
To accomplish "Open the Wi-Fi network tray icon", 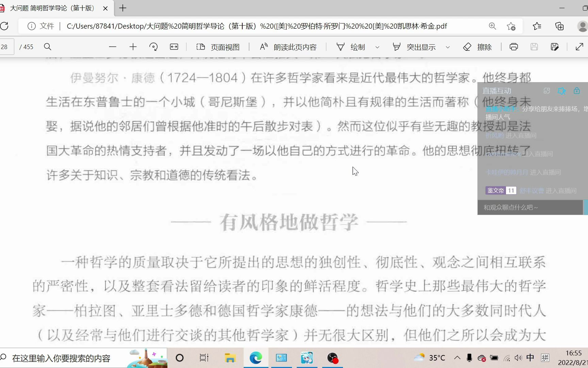I will (x=507, y=358).
